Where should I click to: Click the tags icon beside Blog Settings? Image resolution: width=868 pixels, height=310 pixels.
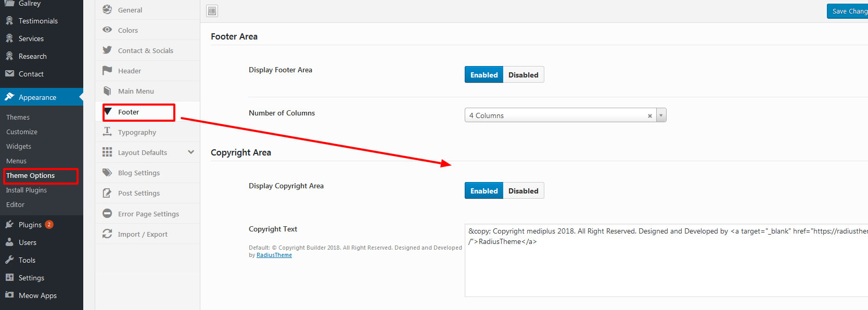click(107, 172)
